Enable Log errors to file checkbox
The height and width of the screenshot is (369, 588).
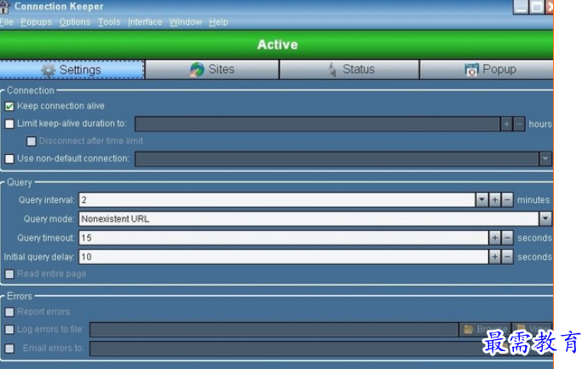tap(9, 330)
